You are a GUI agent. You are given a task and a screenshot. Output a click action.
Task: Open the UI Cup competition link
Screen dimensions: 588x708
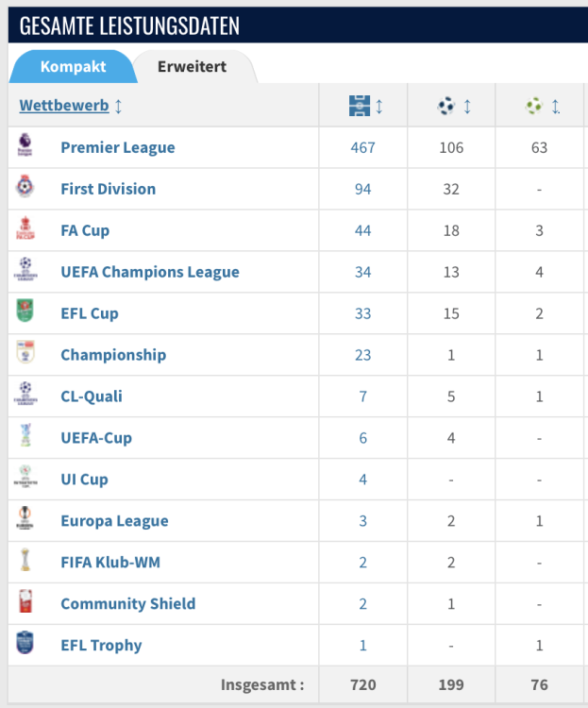84,480
